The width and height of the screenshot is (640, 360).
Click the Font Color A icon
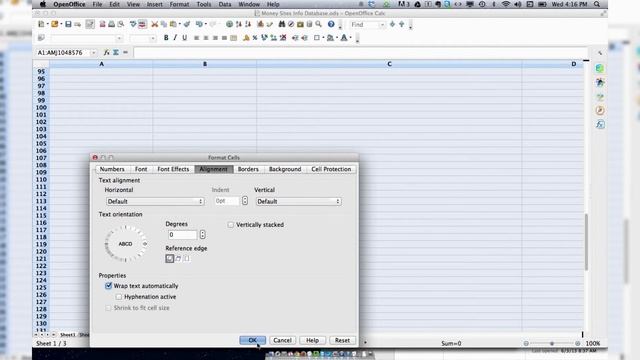tap(344, 38)
